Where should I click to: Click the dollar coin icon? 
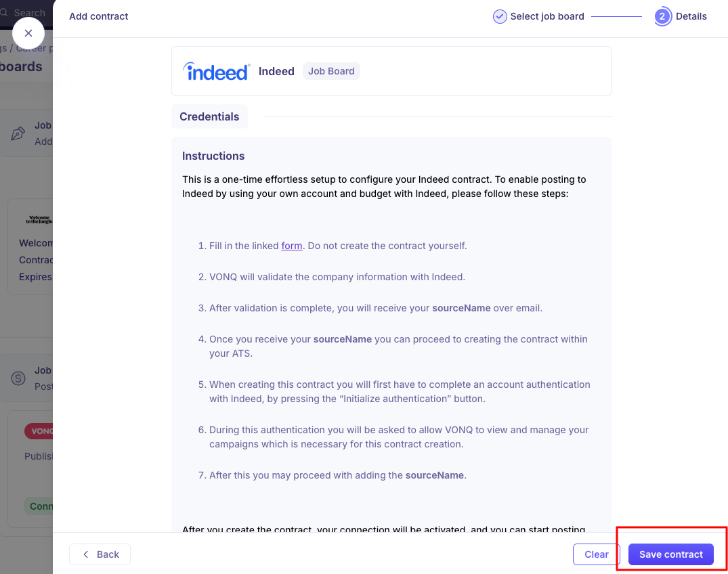[18, 378]
